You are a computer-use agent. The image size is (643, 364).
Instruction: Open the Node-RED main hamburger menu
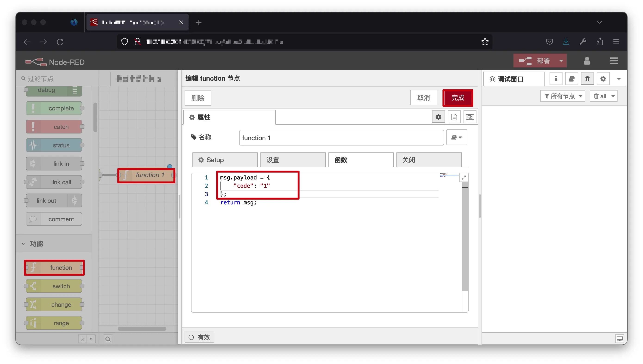pos(613,61)
